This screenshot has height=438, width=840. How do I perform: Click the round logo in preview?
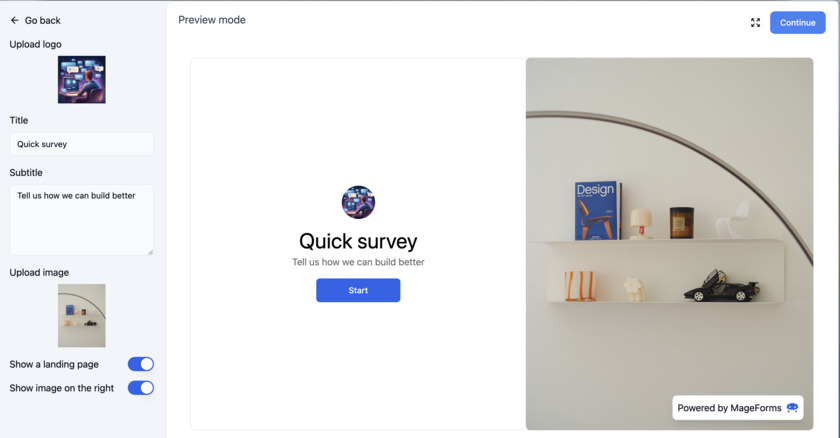tap(358, 202)
